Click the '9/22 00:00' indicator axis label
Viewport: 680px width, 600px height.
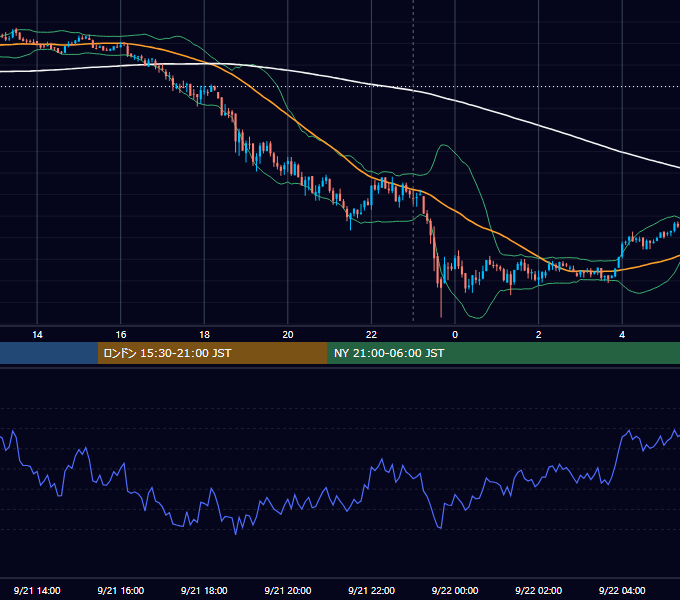click(455, 590)
